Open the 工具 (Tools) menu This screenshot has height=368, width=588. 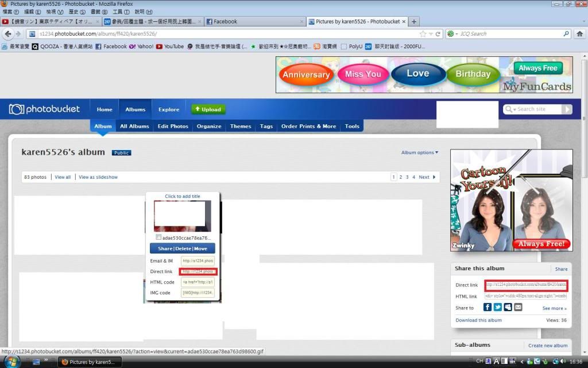coord(121,11)
